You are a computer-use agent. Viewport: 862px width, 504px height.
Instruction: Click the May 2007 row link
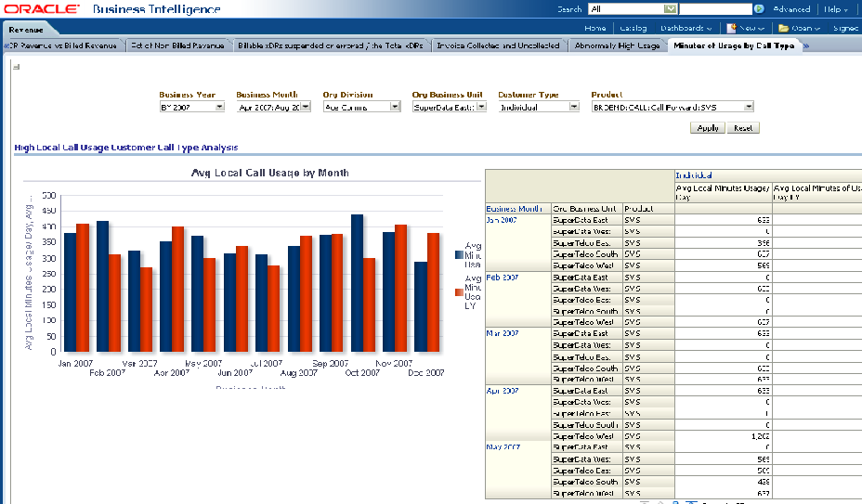pyautogui.click(x=503, y=446)
